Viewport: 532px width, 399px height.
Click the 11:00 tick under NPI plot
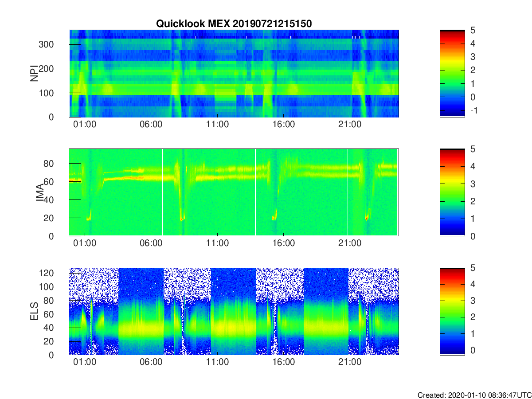point(217,125)
